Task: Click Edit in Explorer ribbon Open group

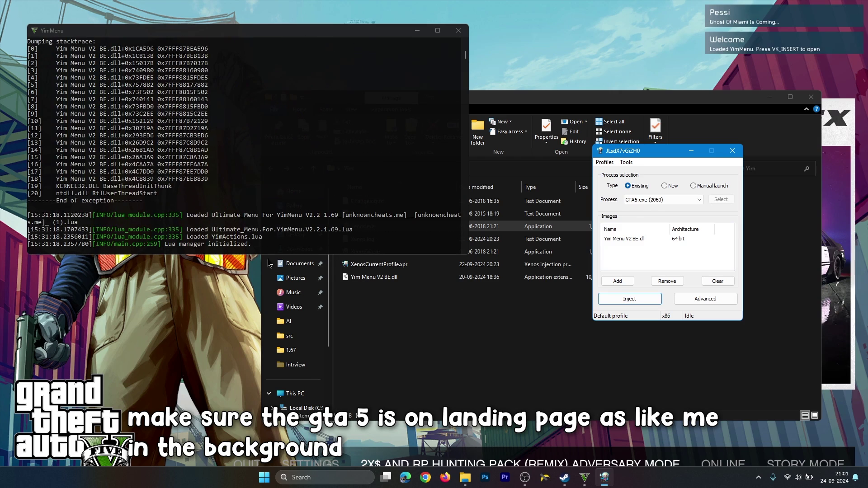Action: 570,131
